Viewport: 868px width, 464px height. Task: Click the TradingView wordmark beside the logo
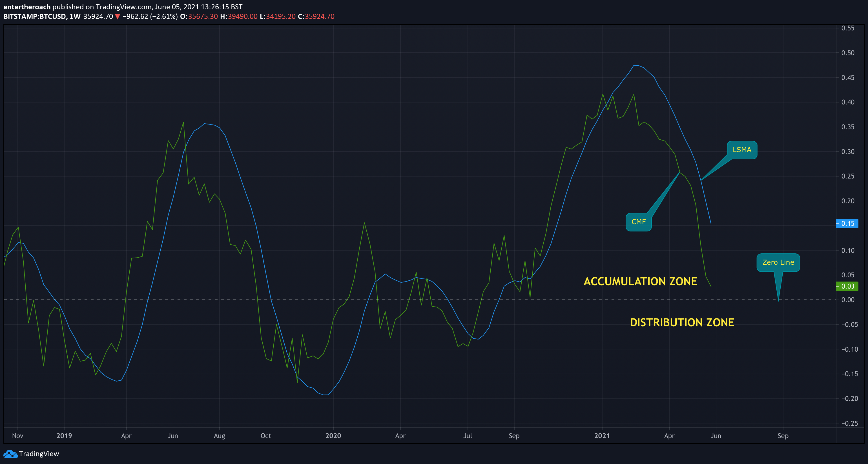pos(39,454)
